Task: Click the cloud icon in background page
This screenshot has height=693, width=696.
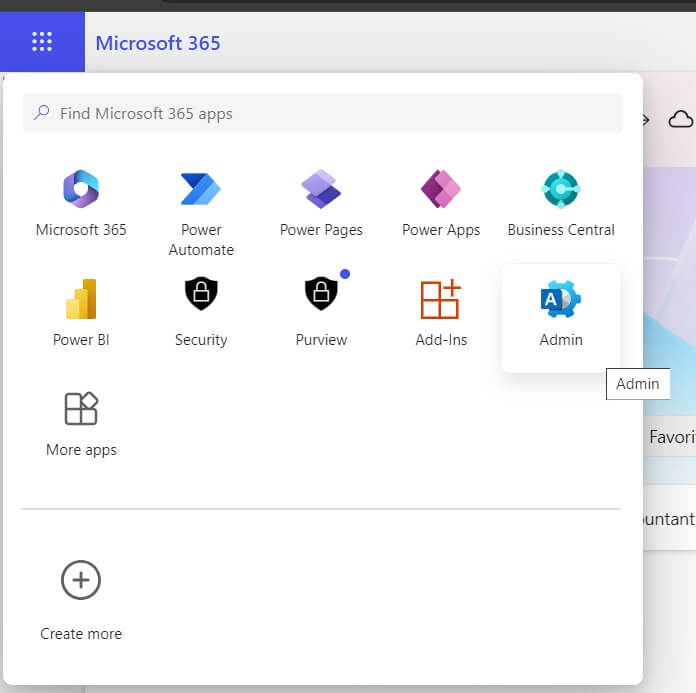Action: click(x=680, y=119)
